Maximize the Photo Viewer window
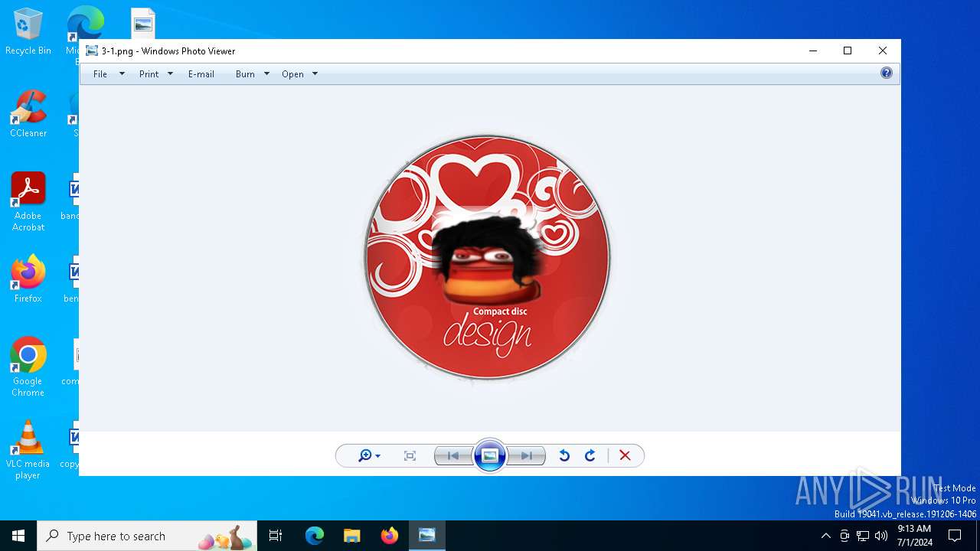 (x=848, y=51)
